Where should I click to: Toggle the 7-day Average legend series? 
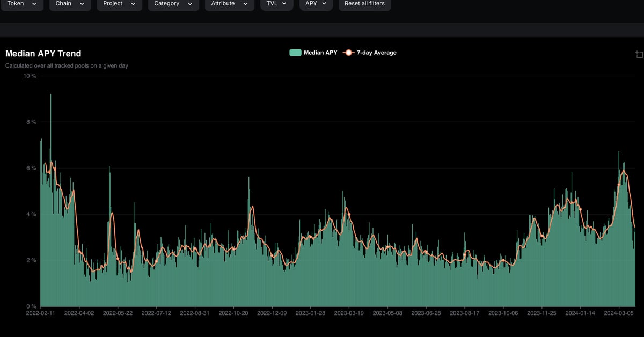370,53
